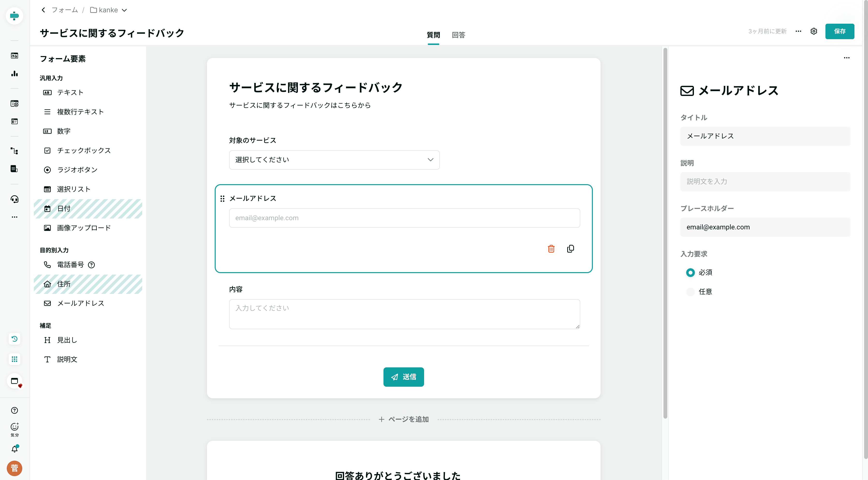Grab the email field drag handle
The image size is (868, 480).
222,199
